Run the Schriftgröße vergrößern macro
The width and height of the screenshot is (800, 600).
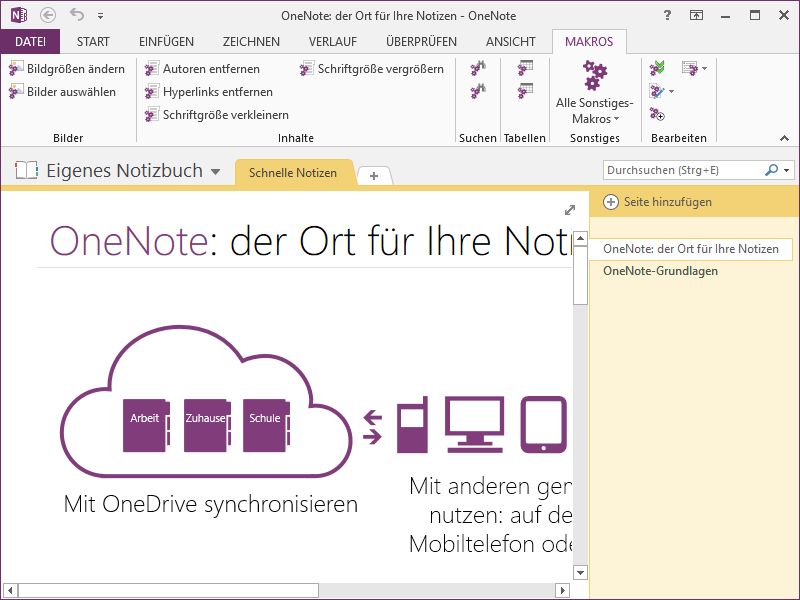pyautogui.click(x=371, y=69)
